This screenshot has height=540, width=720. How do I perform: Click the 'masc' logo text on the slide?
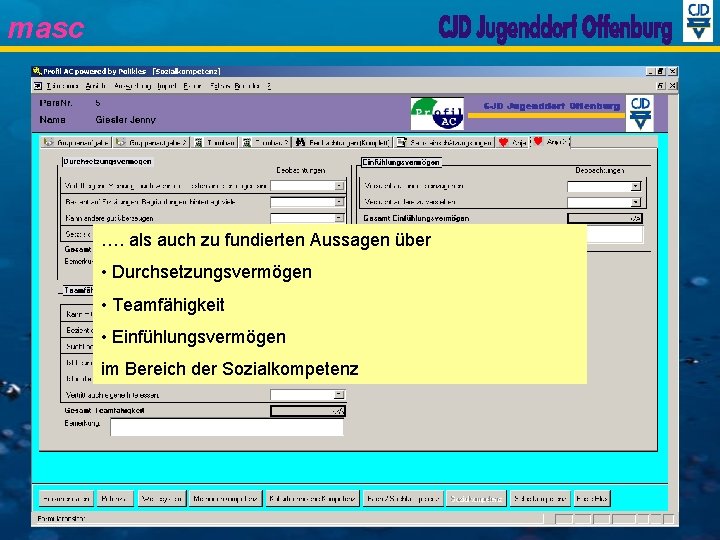click(46, 28)
